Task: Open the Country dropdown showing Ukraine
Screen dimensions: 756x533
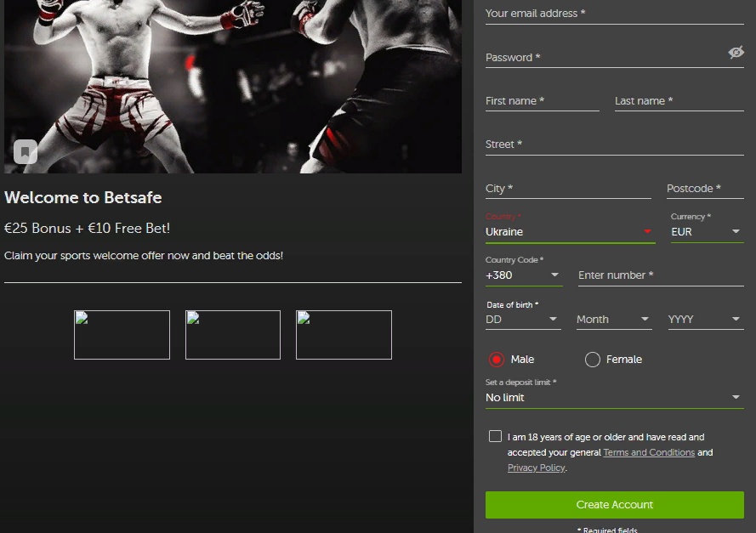Action: 570,232
